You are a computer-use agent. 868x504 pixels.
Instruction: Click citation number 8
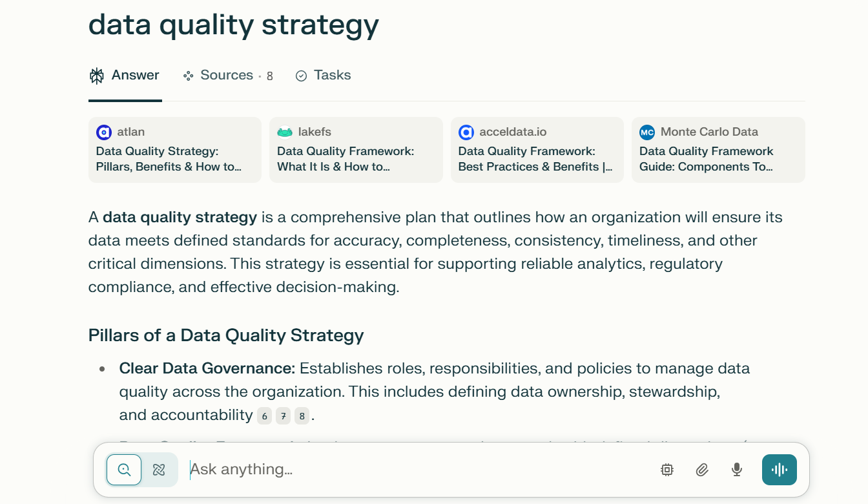tap(302, 416)
